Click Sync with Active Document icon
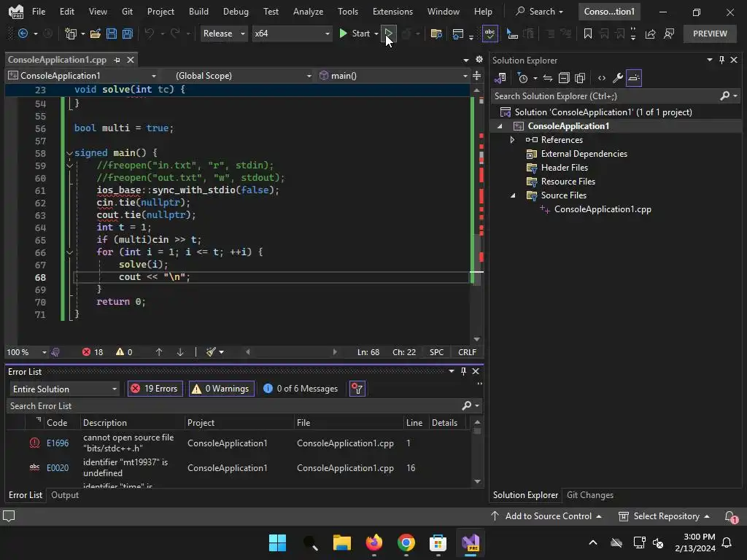 tap(548, 78)
